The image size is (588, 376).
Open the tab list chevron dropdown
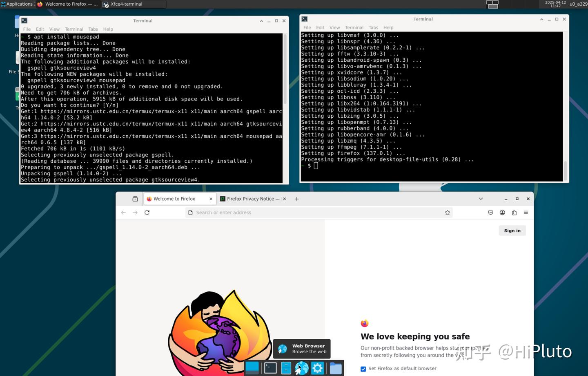point(481,199)
